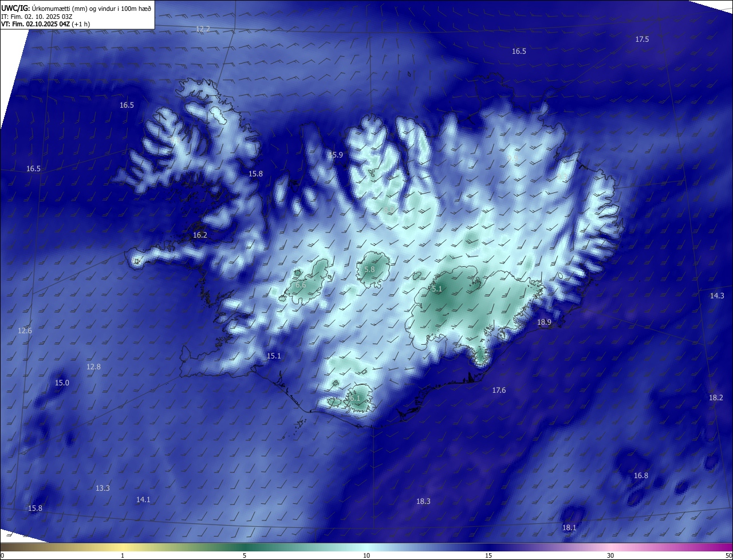Click the map title 'UWC/IG: Úrkomumætti (mm)' line
Image resolution: width=733 pixels, height=560 pixels.
coord(76,8)
